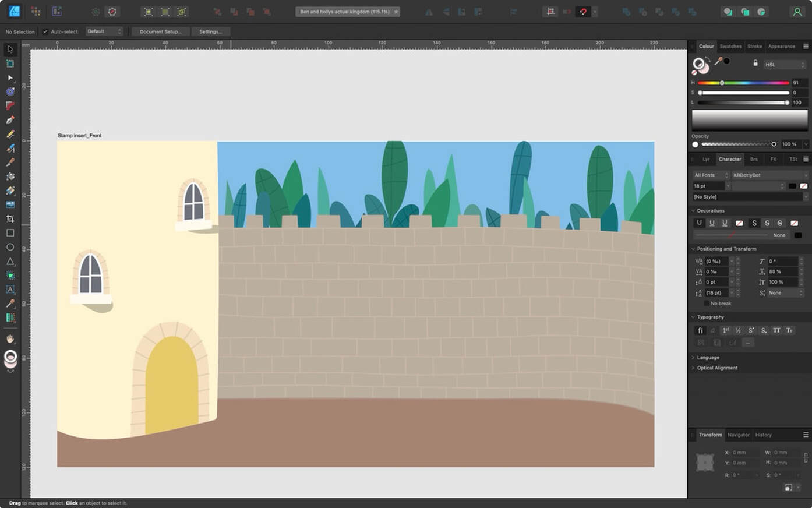Collapse the Positioning and Transform section

pos(693,249)
